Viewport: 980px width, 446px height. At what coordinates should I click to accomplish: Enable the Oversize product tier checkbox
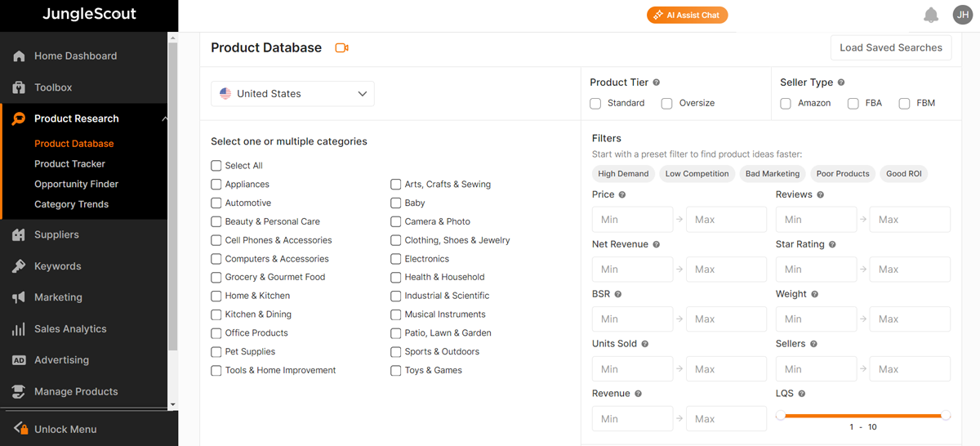click(x=667, y=104)
